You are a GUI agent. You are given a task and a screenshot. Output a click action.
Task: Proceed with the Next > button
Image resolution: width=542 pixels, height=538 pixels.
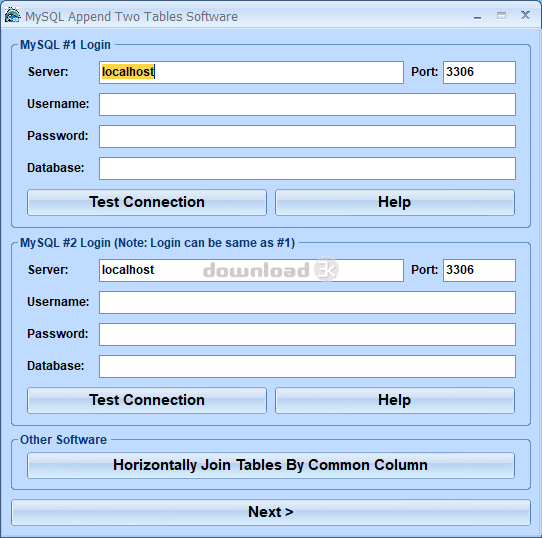[x=271, y=512]
